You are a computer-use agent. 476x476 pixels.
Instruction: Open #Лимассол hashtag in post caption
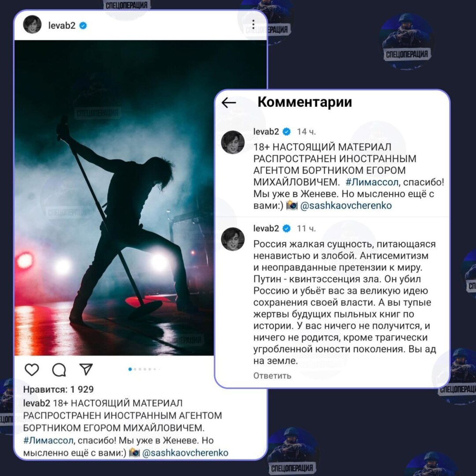48,440
